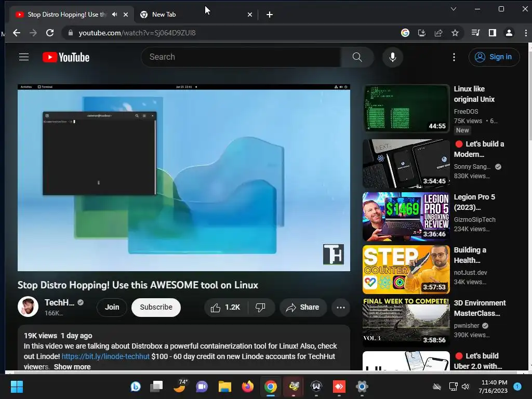Click the Google icon in address bar
Image resolution: width=532 pixels, height=399 pixels.
click(405, 33)
